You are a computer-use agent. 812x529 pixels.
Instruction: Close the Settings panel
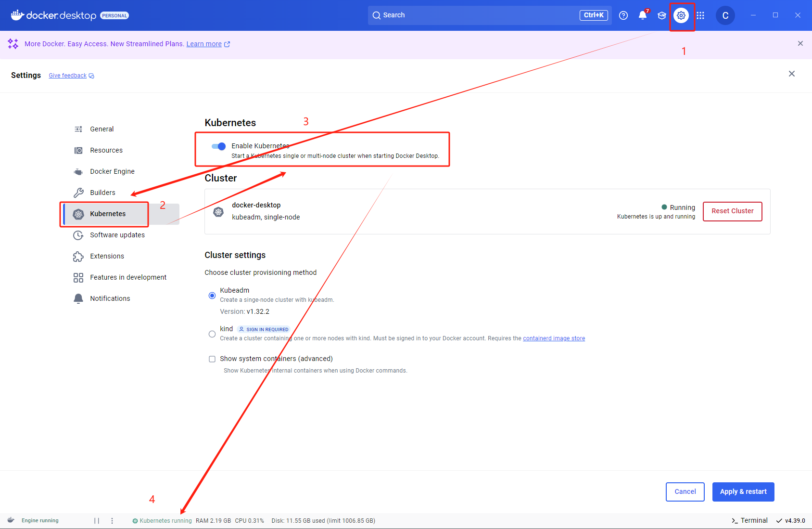(x=792, y=74)
